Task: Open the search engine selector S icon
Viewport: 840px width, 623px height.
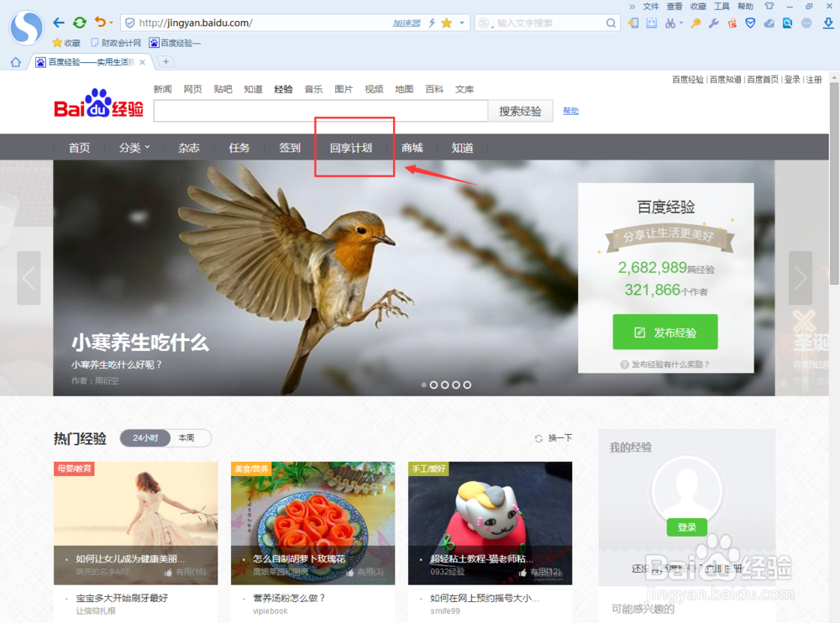Action: pyautogui.click(x=485, y=23)
